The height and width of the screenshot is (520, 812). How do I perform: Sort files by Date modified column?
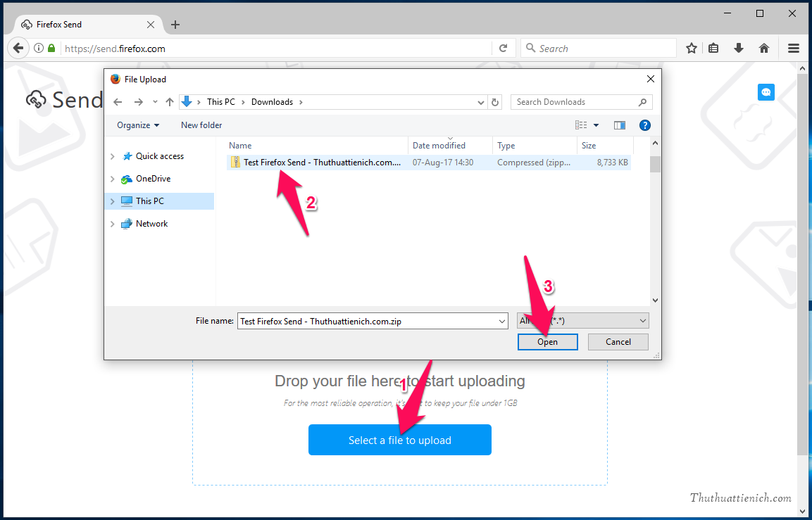(450, 146)
